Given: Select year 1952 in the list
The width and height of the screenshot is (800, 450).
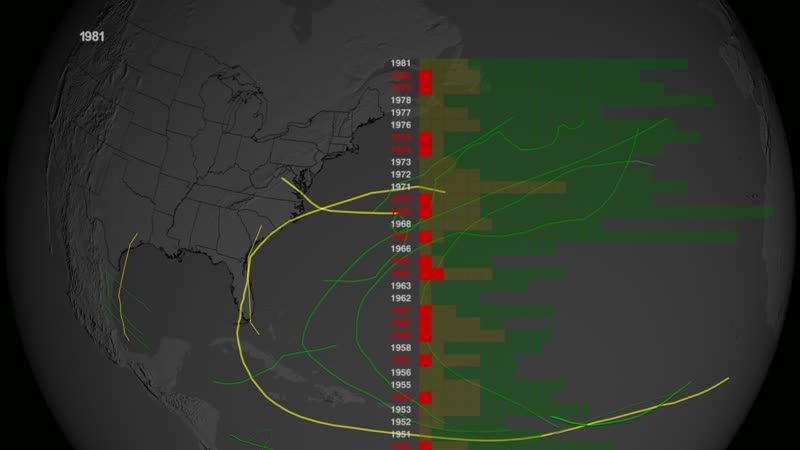Looking at the screenshot, I should (x=401, y=422).
